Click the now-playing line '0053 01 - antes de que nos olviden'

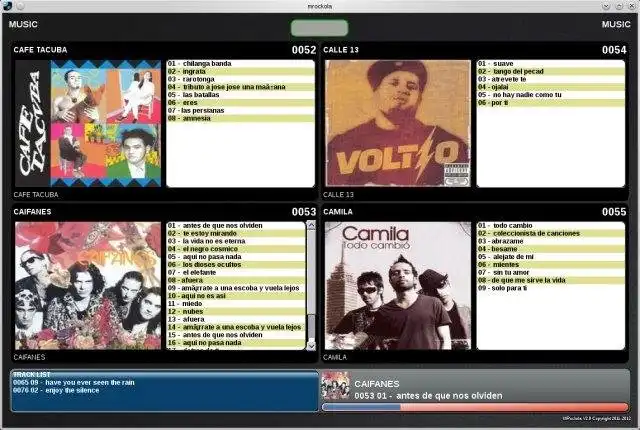coord(428,396)
